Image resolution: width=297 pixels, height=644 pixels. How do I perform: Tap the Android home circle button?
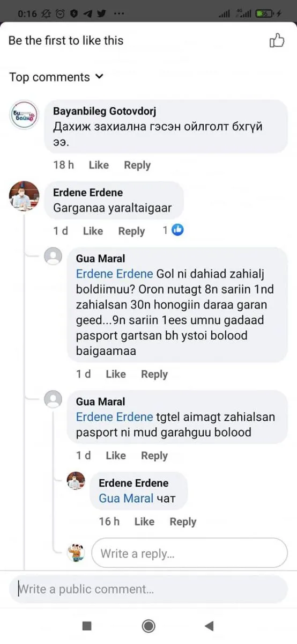pyautogui.click(x=148, y=626)
